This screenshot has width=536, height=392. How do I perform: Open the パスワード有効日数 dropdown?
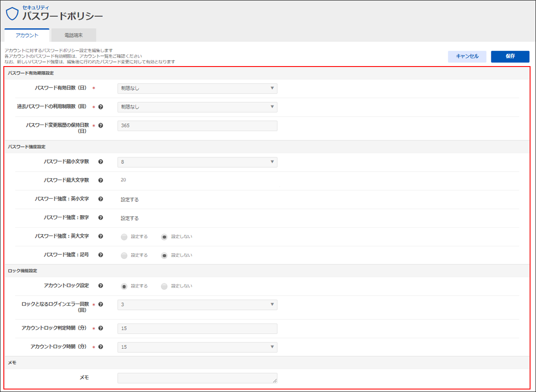197,88
